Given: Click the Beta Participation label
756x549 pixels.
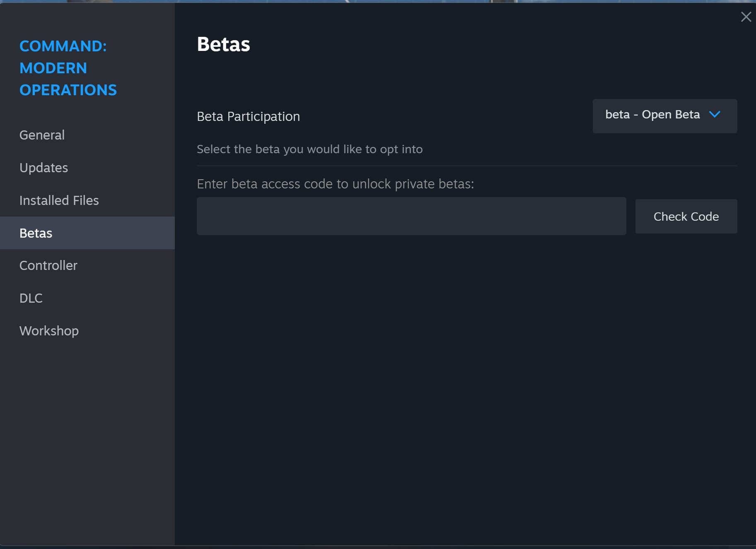Looking at the screenshot, I should pos(249,117).
